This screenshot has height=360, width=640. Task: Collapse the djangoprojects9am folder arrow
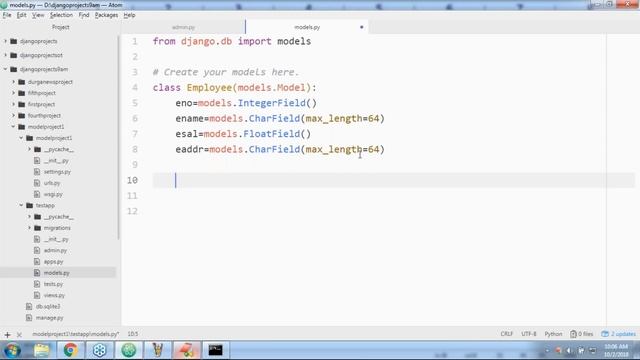[x=5, y=69]
